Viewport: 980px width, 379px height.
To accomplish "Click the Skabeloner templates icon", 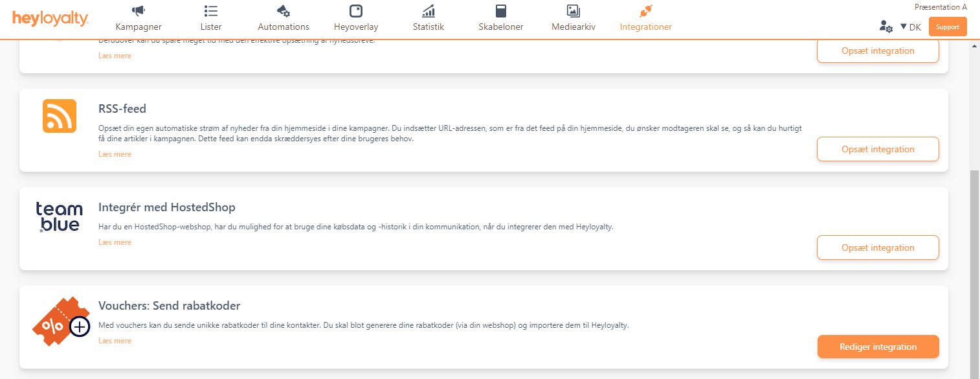I will tap(500, 10).
